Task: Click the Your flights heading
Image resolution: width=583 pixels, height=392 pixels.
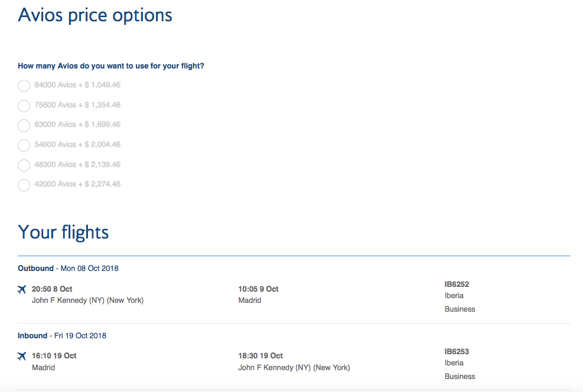Action: [x=63, y=232]
